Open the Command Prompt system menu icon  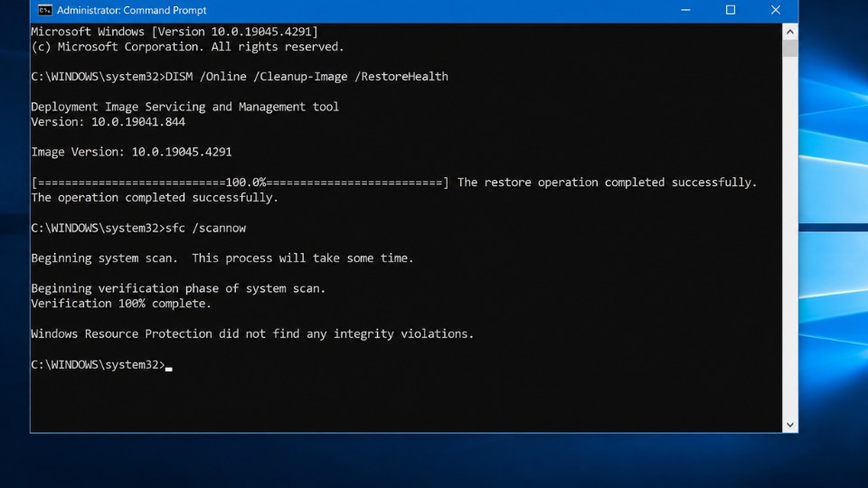coord(45,10)
